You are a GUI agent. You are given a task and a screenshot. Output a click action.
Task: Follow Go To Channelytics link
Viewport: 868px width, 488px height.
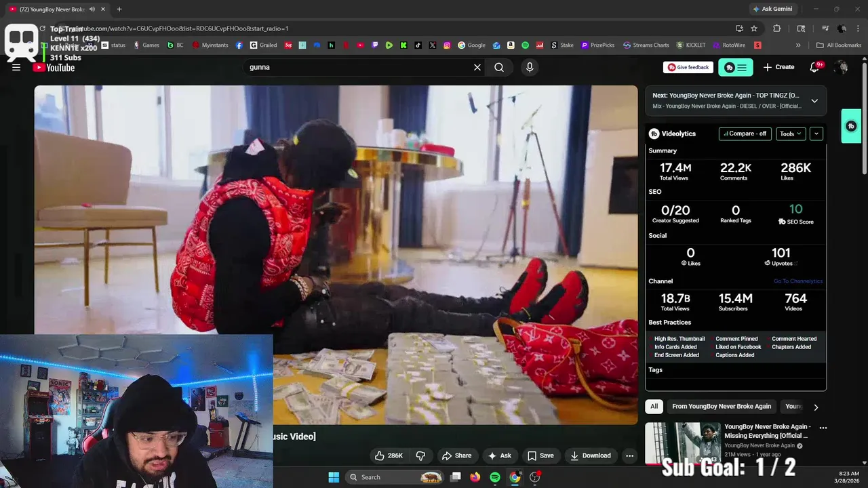798,281
